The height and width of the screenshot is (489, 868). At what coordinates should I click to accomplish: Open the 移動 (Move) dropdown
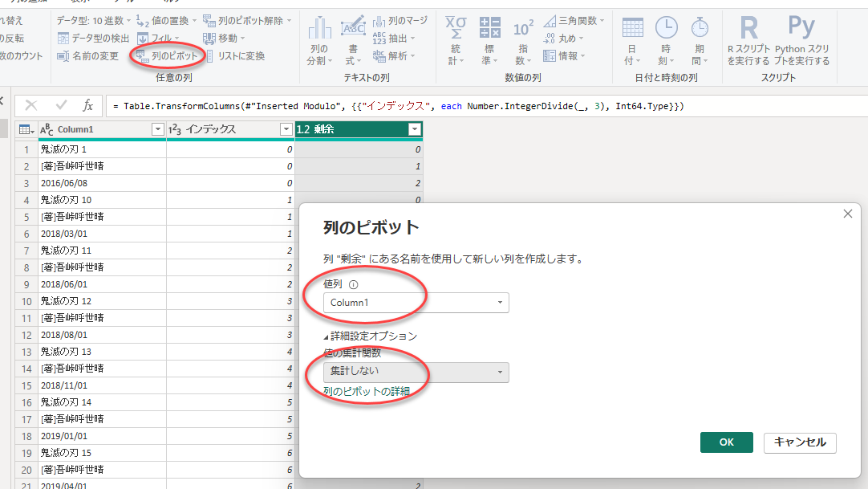[224, 39]
